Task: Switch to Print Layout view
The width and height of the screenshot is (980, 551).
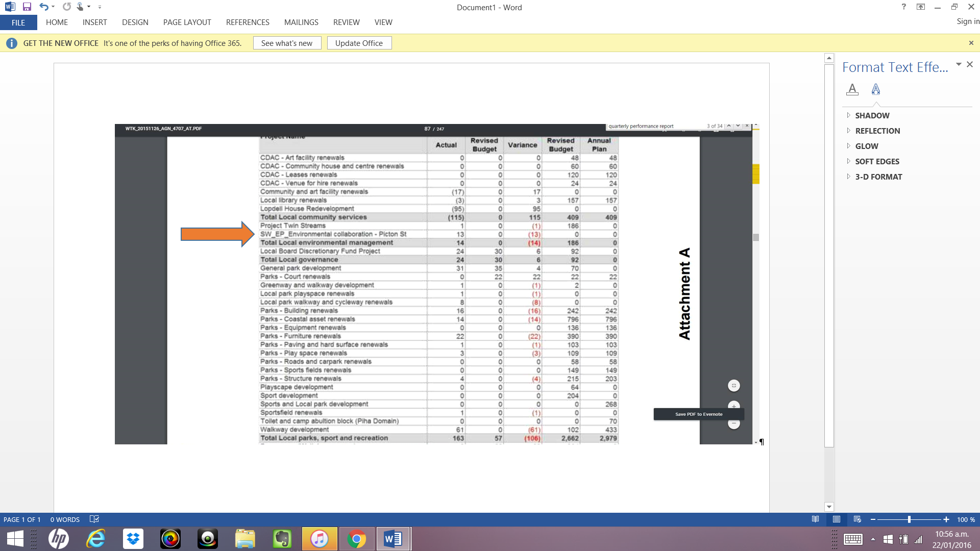Action: [x=836, y=519]
